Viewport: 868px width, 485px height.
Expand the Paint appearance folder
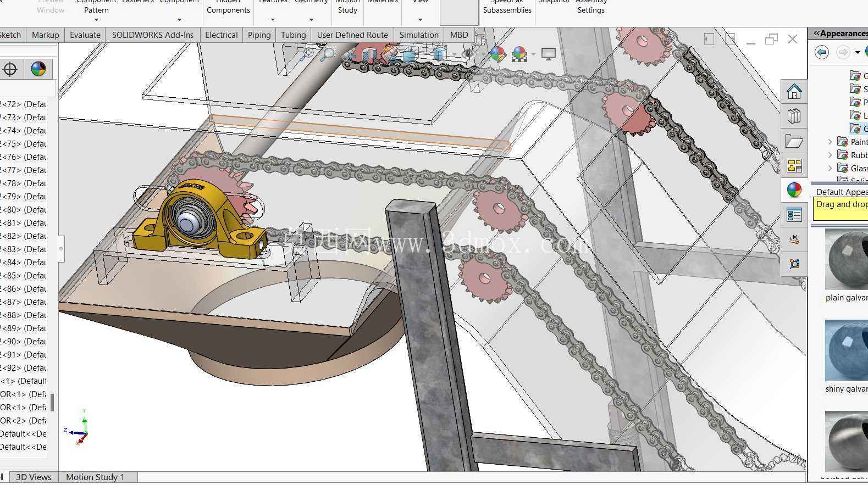tap(830, 142)
